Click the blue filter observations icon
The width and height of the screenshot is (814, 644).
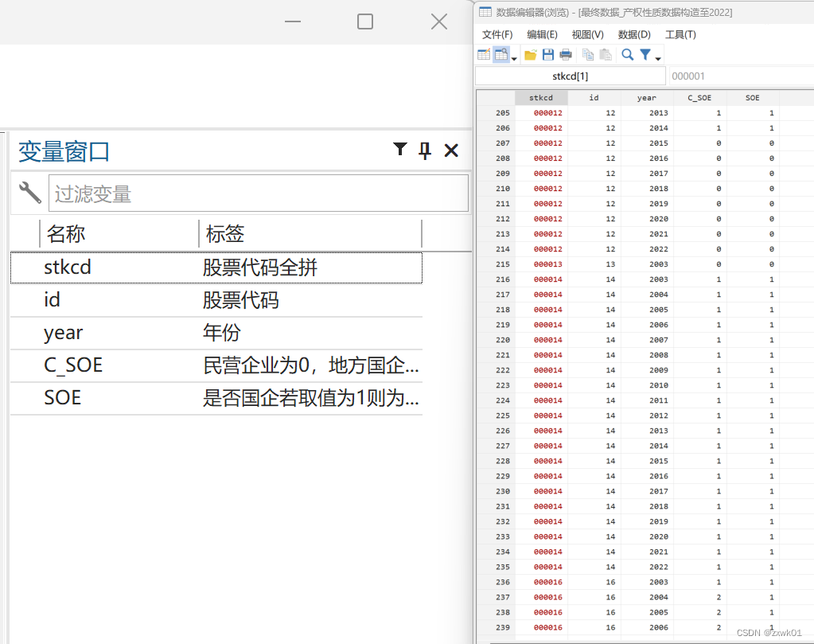tap(645, 55)
